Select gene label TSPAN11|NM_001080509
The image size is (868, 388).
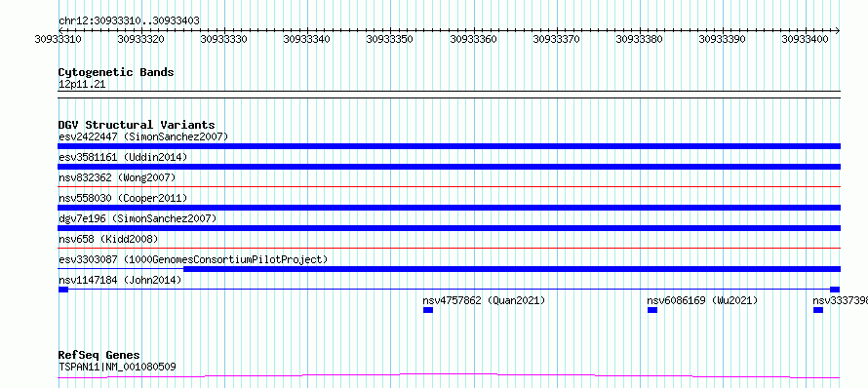click(117, 367)
